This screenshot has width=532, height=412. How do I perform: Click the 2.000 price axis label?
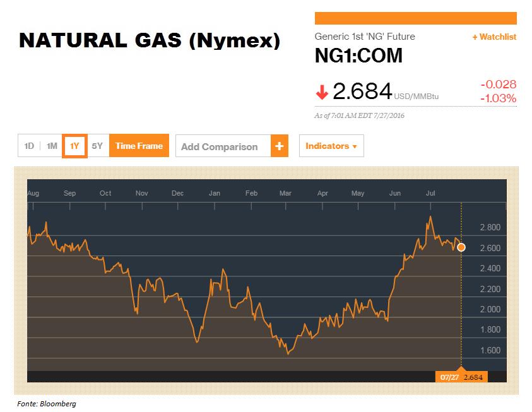[x=490, y=309]
